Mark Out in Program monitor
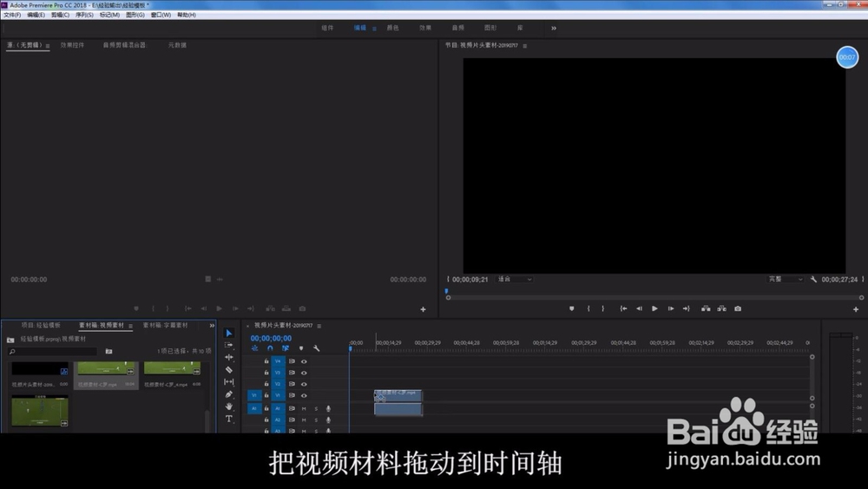868x489 pixels. [x=603, y=308]
